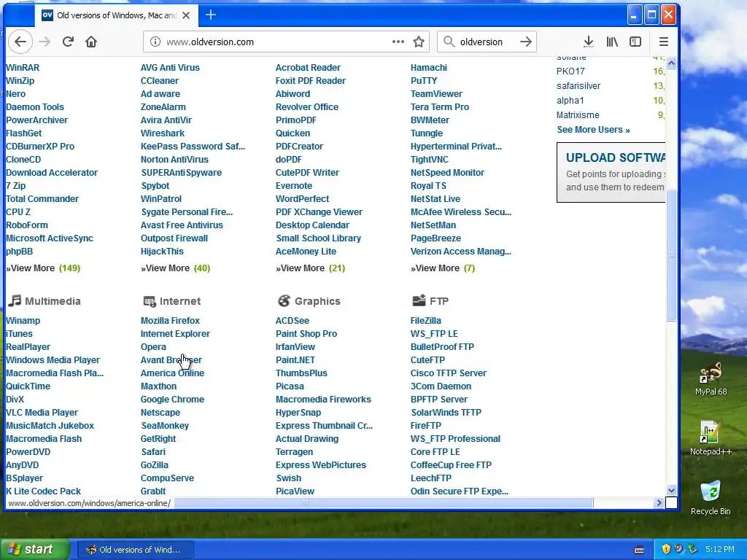The height and width of the screenshot is (560, 747).
Task: Open the 7 Zip link
Action: 16,186
